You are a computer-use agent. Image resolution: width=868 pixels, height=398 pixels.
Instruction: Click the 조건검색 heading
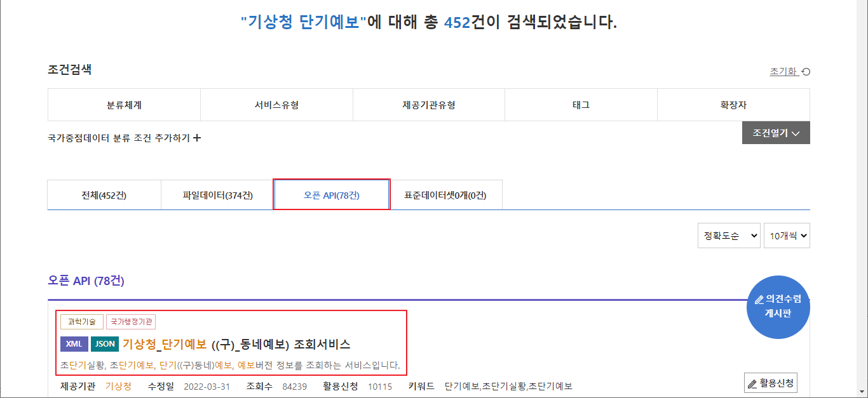point(69,70)
